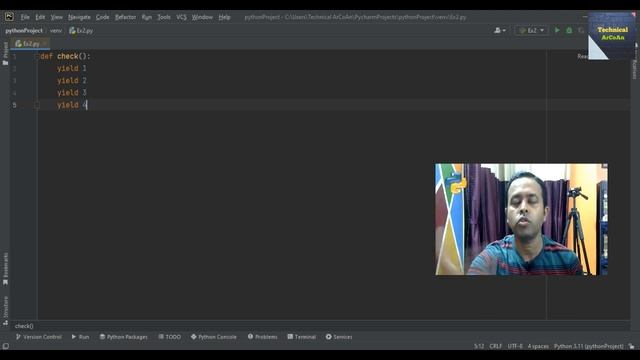This screenshot has width=640, height=360.
Task: Place cursor on 'yield 3' line
Action: tap(72, 93)
